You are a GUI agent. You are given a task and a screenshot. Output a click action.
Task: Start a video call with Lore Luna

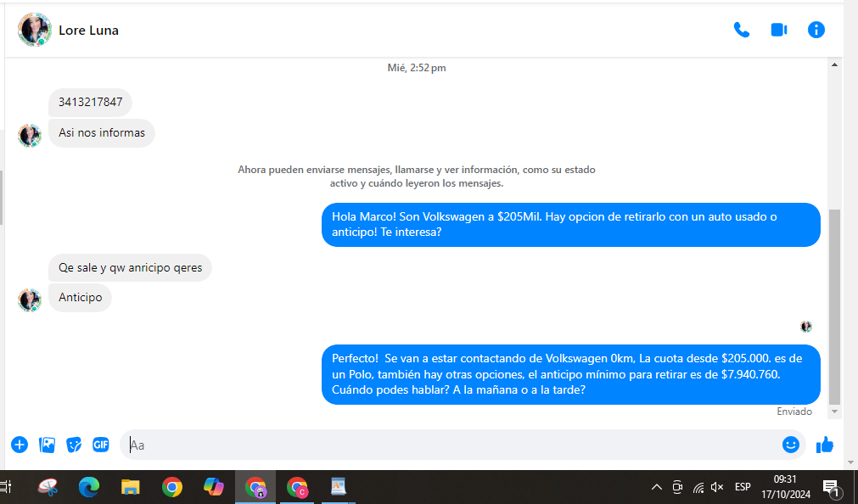pyautogui.click(x=779, y=30)
